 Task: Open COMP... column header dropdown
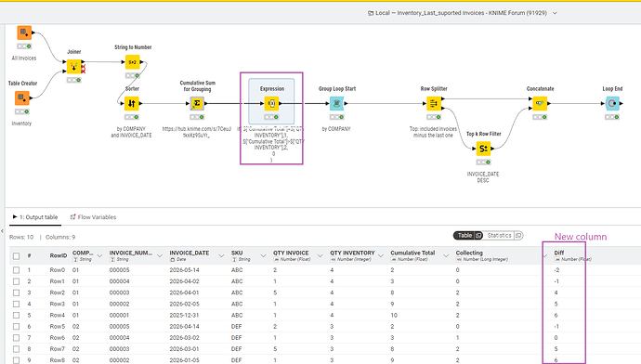99,255
